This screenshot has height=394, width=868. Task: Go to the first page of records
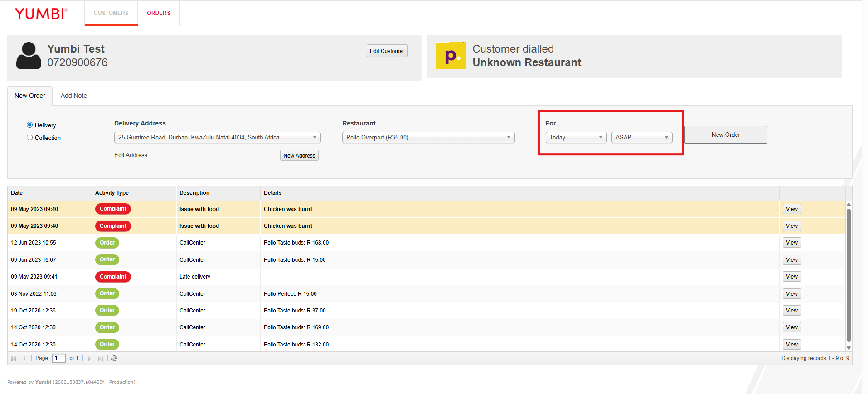pos(14,358)
